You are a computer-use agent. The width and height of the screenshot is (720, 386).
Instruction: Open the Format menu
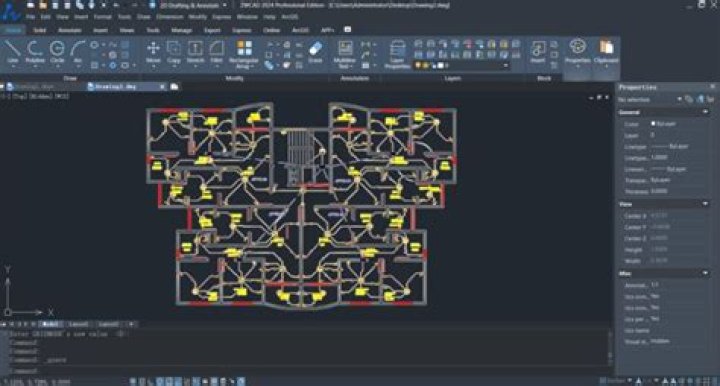[102, 17]
